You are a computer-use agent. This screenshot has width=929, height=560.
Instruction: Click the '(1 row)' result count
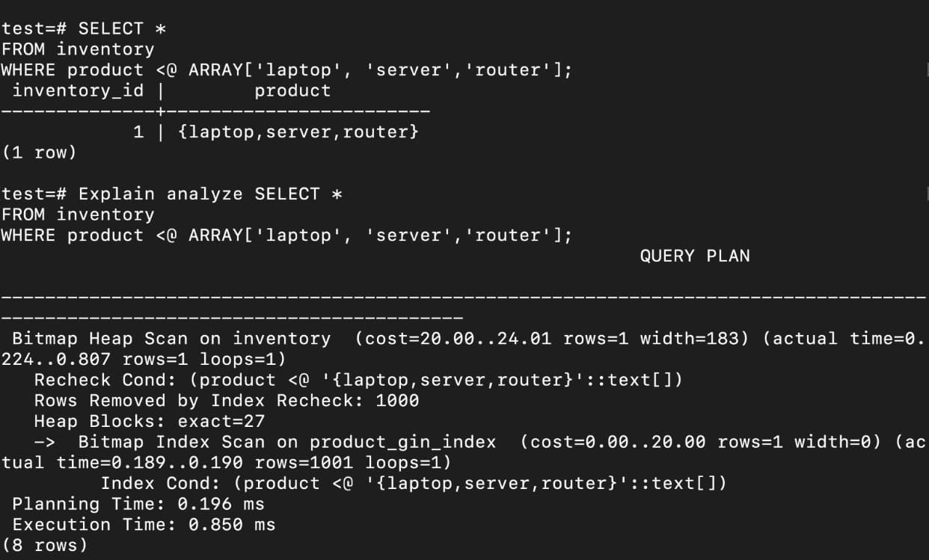(x=39, y=153)
